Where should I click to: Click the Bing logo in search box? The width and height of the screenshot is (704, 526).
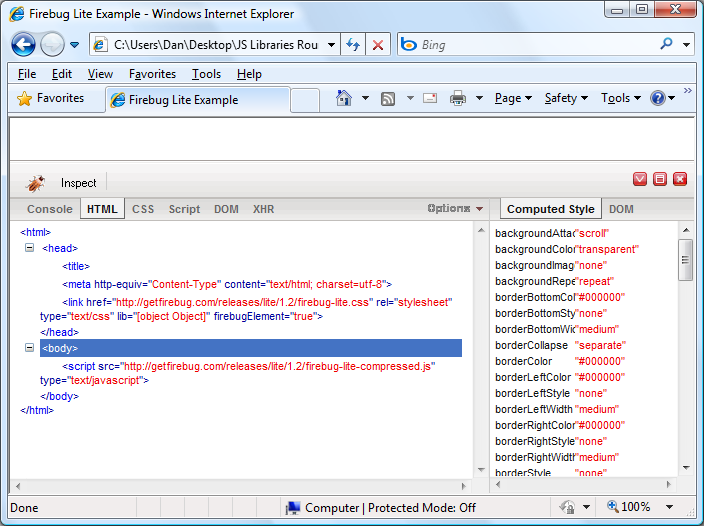409,44
